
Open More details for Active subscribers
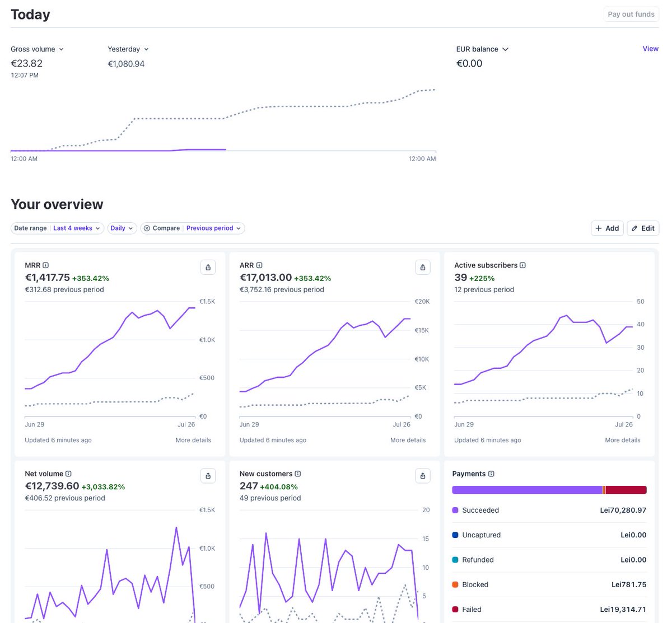point(622,440)
